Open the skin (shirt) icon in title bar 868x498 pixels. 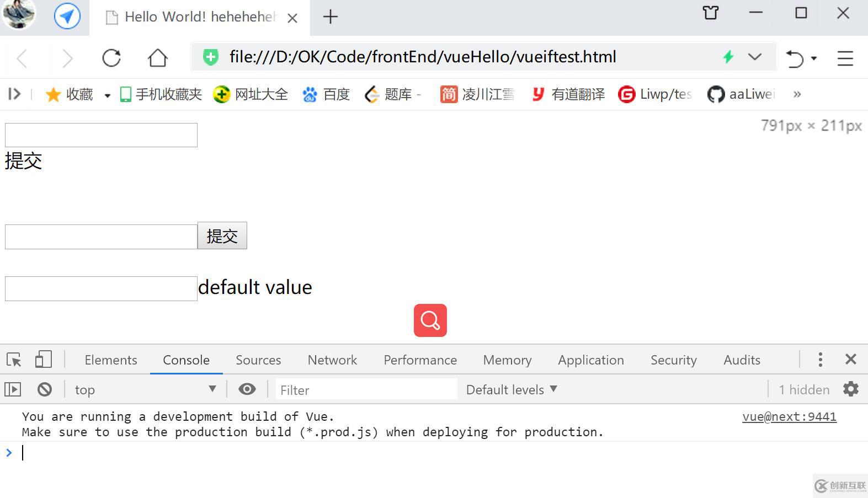point(711,13)
